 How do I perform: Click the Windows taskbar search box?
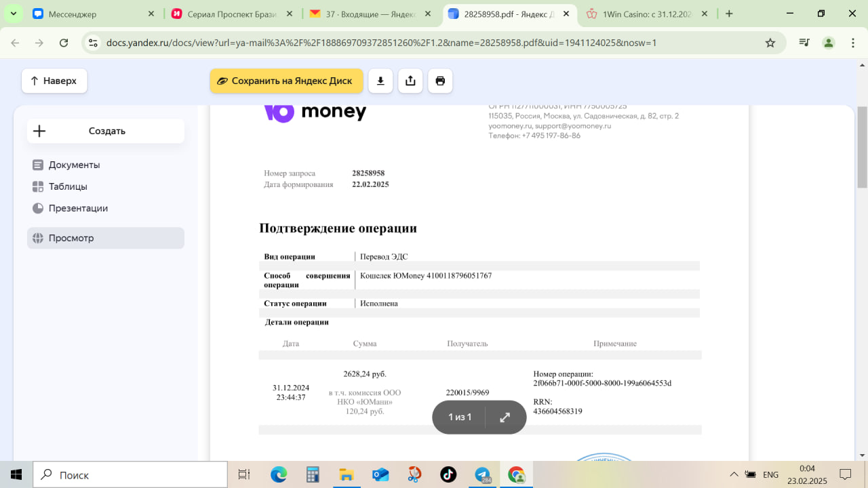pyautogui.click(x=130, y=474)
